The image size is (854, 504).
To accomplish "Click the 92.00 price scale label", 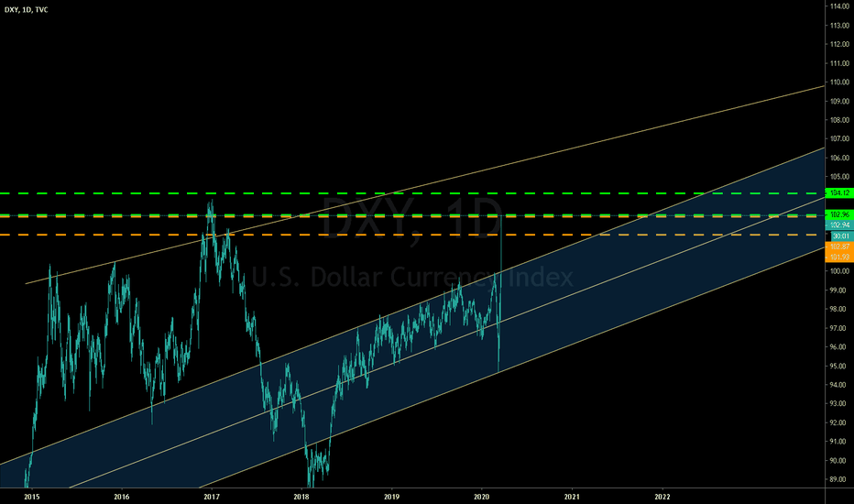I will (839, 422).
